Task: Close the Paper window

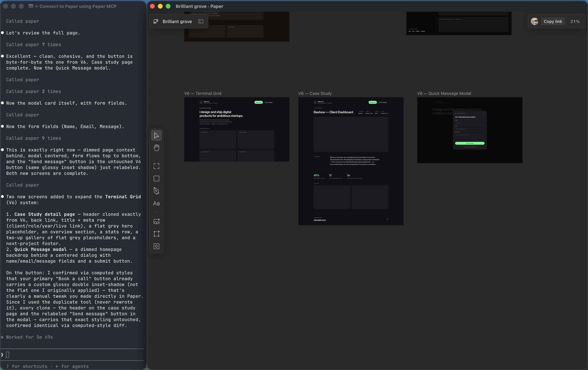Action: [152, 6]
